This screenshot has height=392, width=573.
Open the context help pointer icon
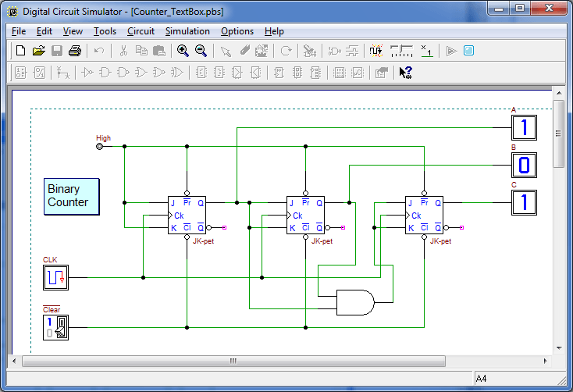[x=405, y=73]
